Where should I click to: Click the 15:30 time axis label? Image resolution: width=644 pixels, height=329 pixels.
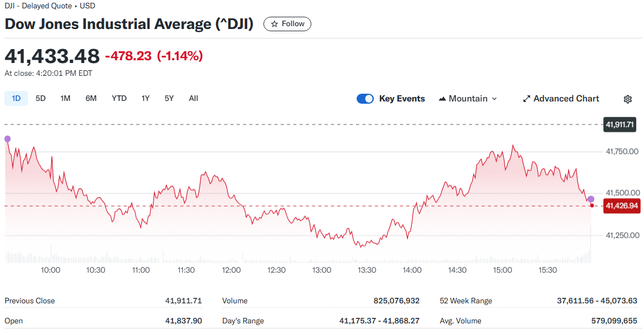pyautogui.click(x=547, y=270)
